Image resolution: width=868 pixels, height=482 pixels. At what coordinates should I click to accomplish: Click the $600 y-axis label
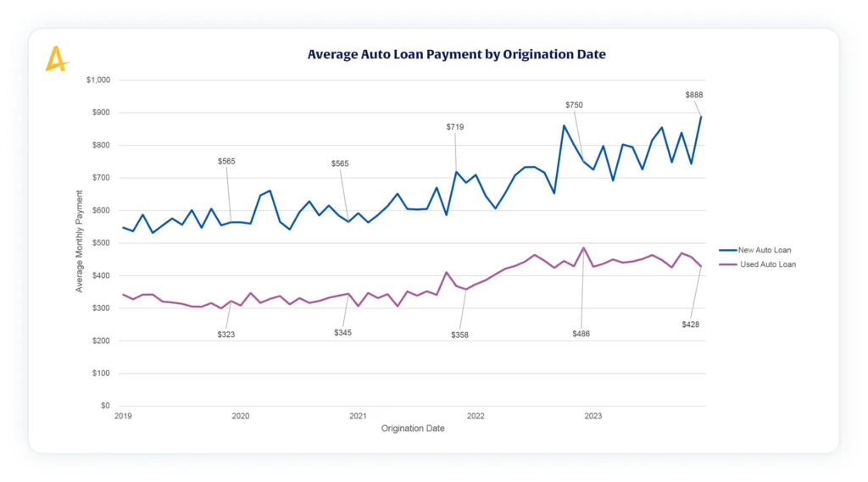coord(101,211)
